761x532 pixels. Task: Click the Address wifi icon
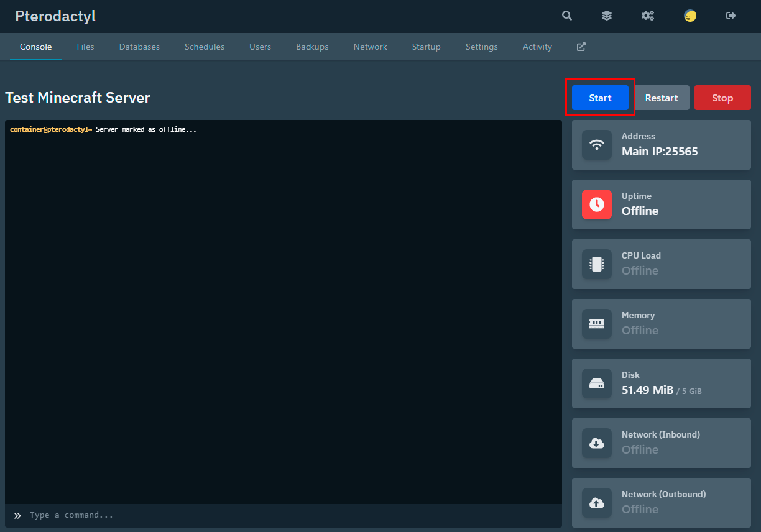(597, 145)
